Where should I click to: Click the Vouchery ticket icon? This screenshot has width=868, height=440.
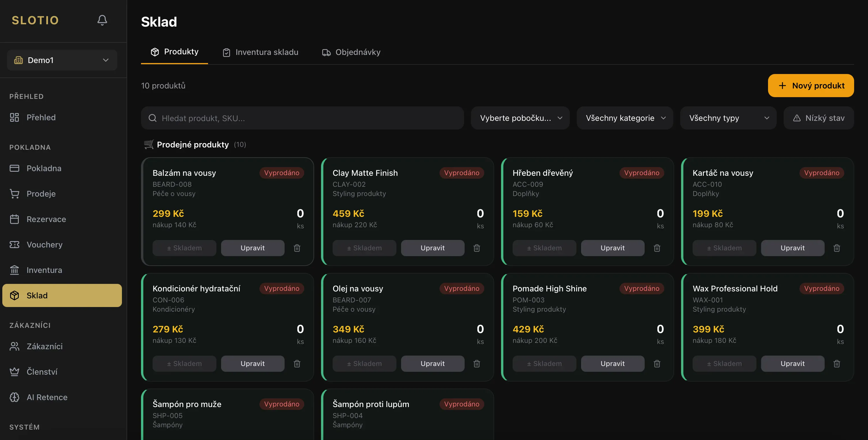[14, 245]
